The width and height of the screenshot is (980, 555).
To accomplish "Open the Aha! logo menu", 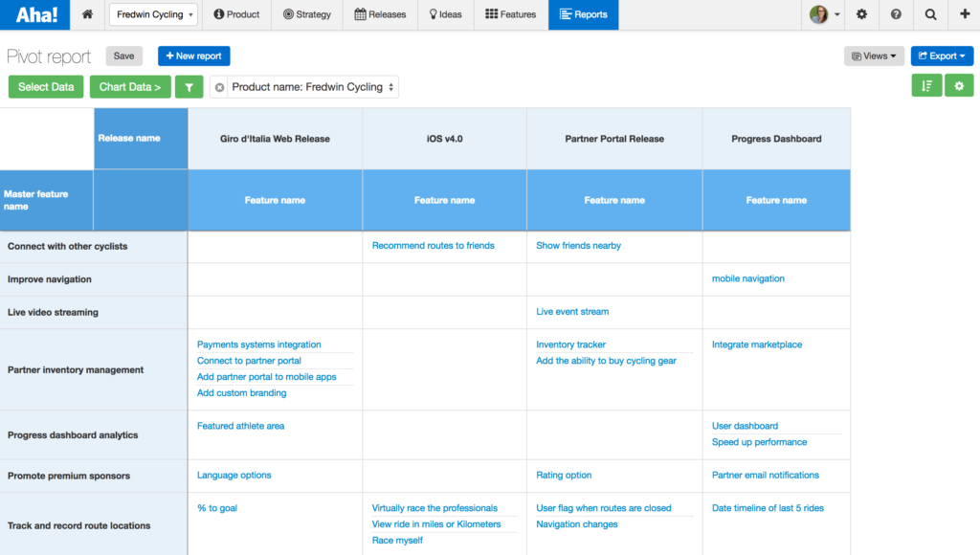I will click(x=34, y=14).
